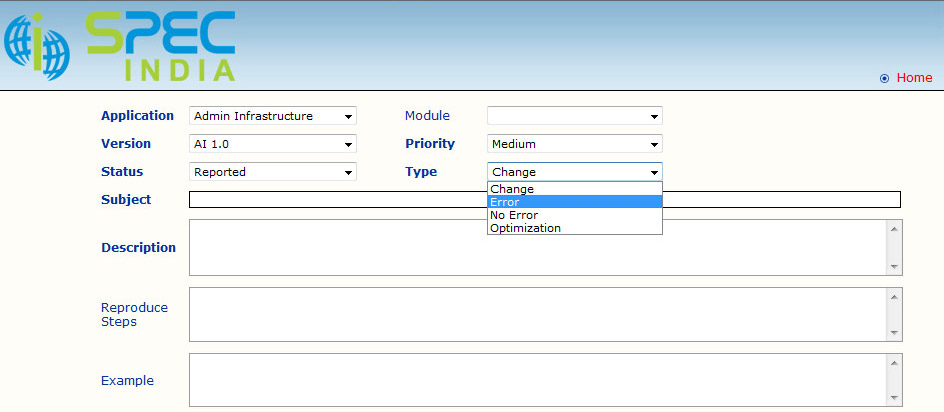
Task: Open the Home link
Action: pyautogui.click(x=914, y=78)
